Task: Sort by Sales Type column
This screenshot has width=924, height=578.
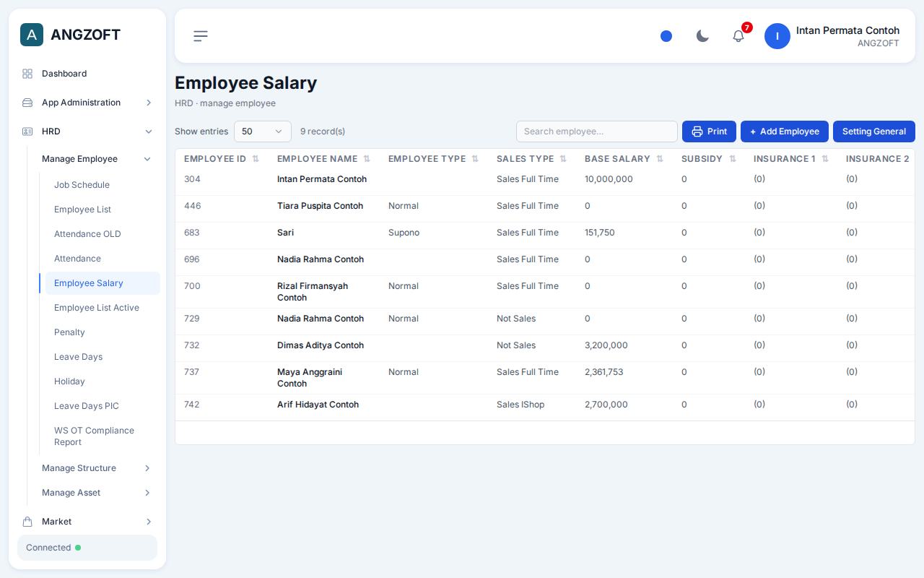Action: (x=563, y=159)
